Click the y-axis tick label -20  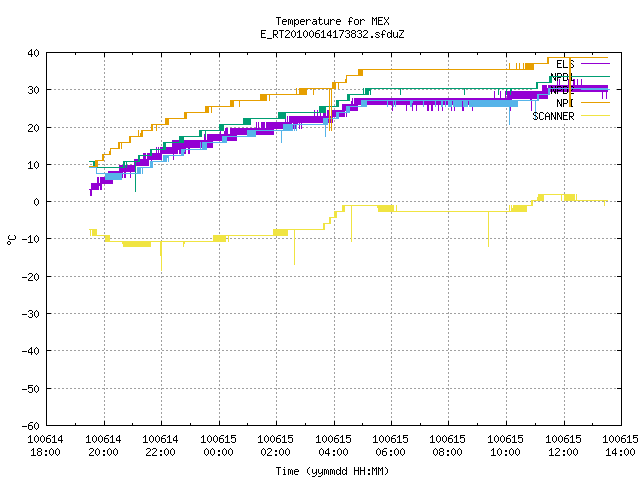[31, 277]
